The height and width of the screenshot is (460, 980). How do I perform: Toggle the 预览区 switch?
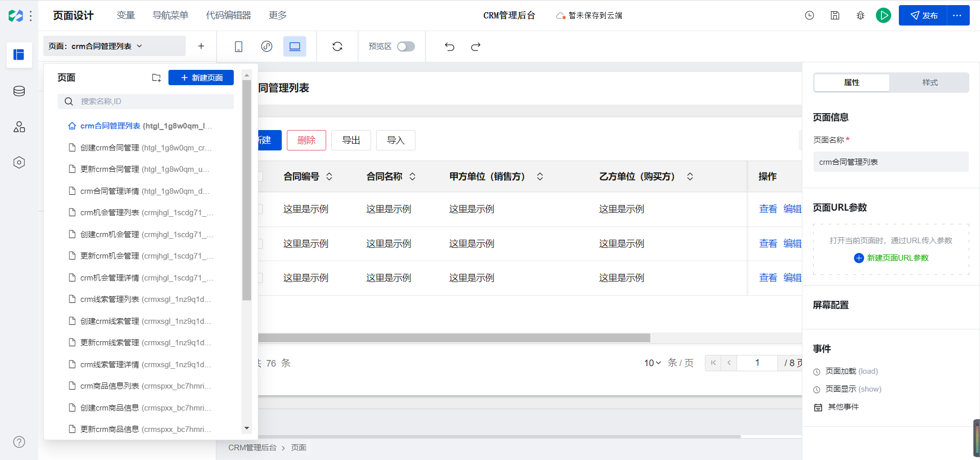click(x=406, y=46)
